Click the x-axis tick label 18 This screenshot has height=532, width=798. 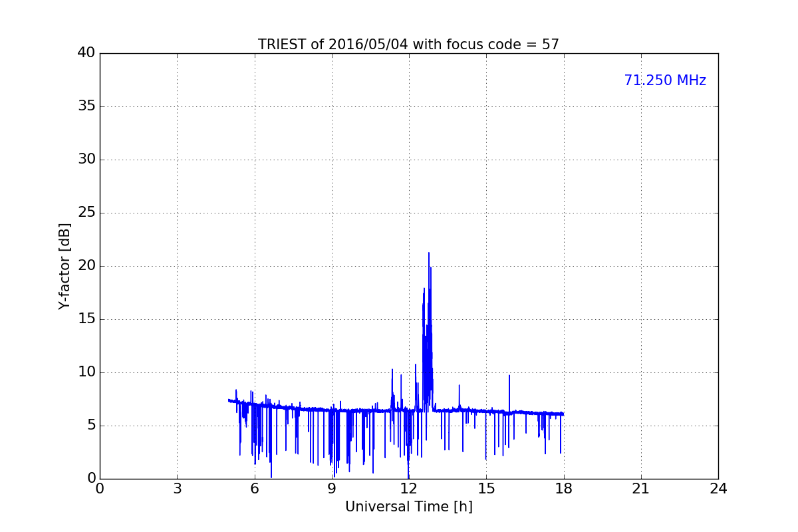564,489
